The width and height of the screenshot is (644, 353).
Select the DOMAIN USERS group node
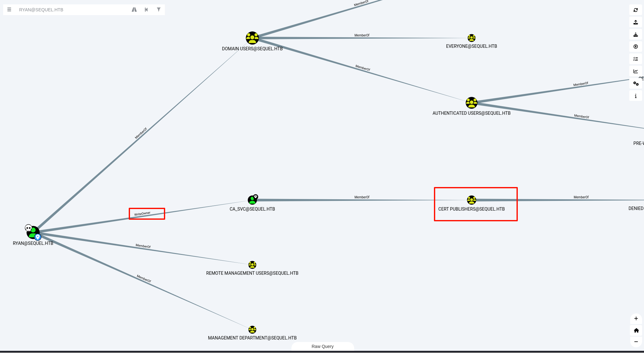(x=252, y=38)
